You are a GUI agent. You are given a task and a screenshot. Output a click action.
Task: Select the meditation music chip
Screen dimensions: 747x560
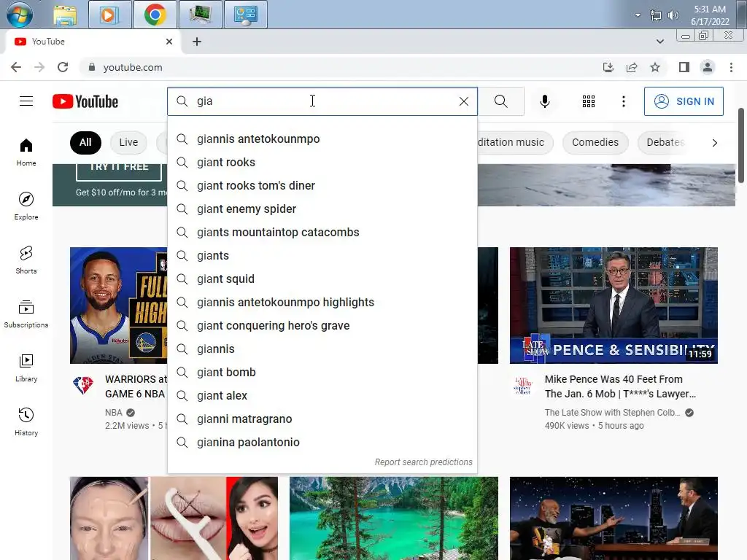pyautogui.click(x=514, y=142)
